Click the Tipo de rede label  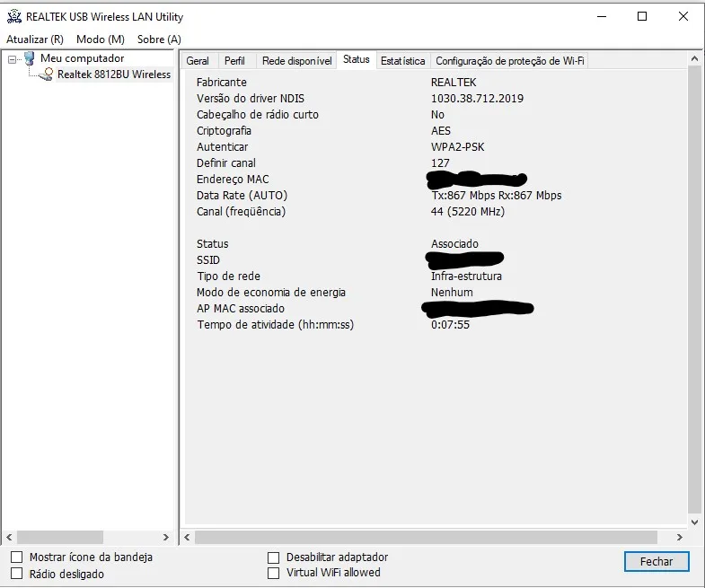click(228, 276)
